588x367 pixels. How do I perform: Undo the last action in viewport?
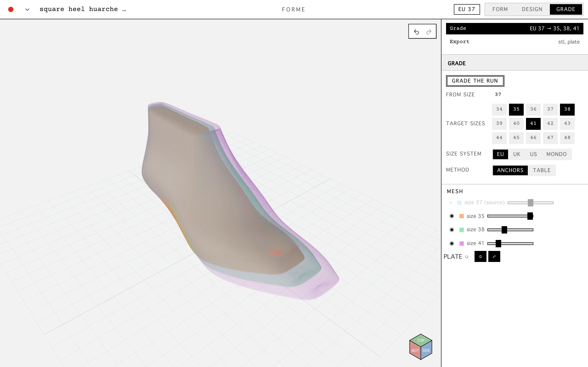point(416,32)
